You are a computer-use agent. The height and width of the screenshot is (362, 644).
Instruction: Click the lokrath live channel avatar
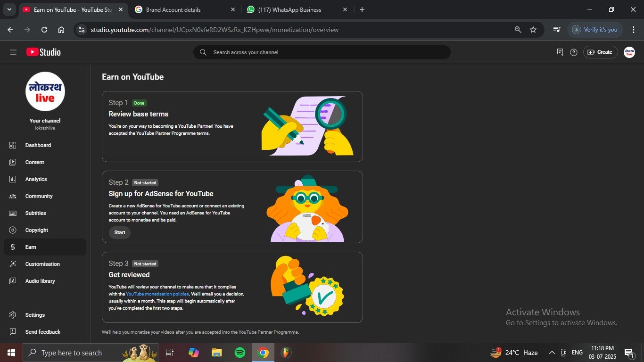[45, 91]
